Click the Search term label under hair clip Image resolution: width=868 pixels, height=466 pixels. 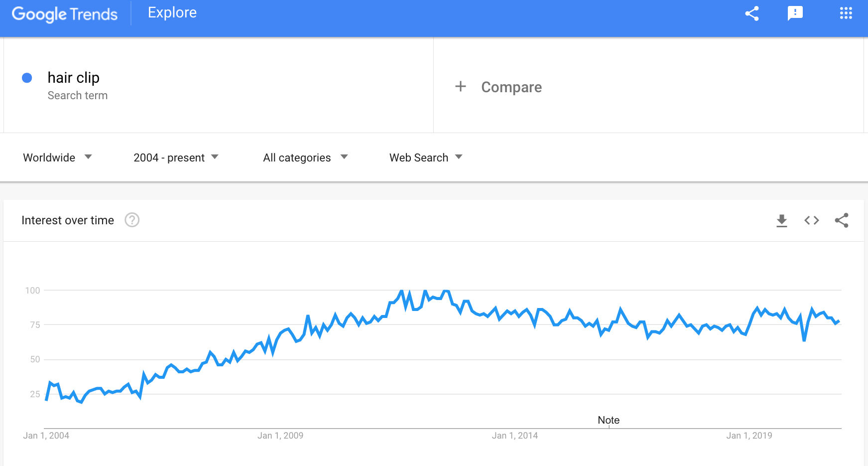pyautogui.click(x=78, y=96)
